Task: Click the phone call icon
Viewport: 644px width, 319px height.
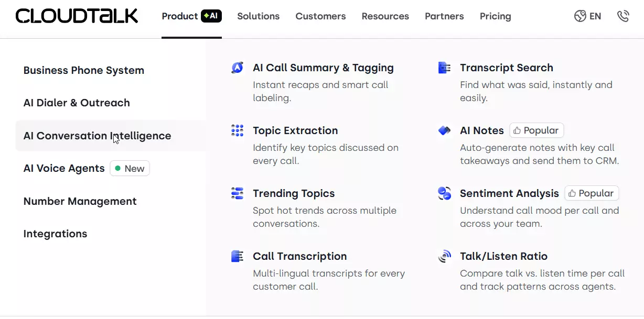Action: point(623,16)
